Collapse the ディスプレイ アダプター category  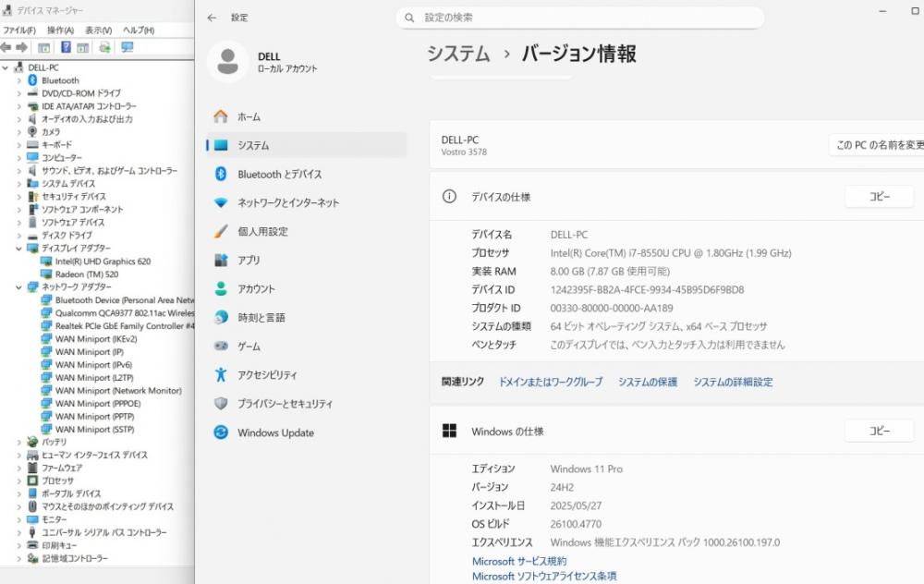18,249
